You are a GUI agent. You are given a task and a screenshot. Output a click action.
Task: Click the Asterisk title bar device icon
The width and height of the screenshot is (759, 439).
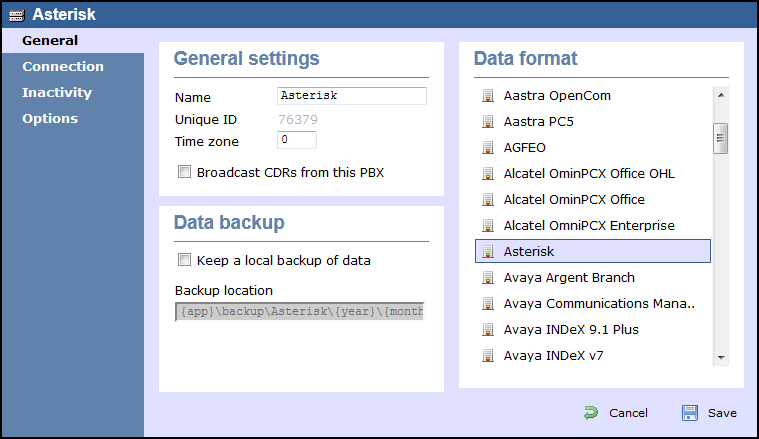pos(16,15)
